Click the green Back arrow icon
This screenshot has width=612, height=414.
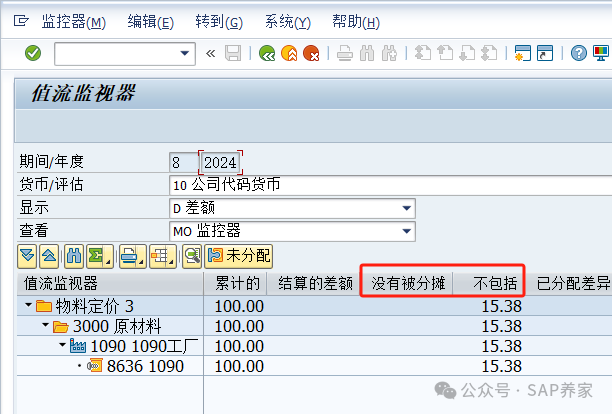267,53
